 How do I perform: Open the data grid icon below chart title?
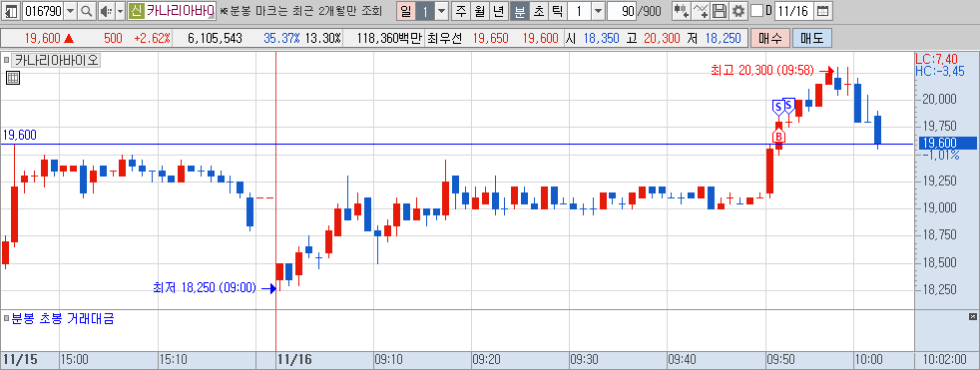pyautogui.click(x=12, y=78)
